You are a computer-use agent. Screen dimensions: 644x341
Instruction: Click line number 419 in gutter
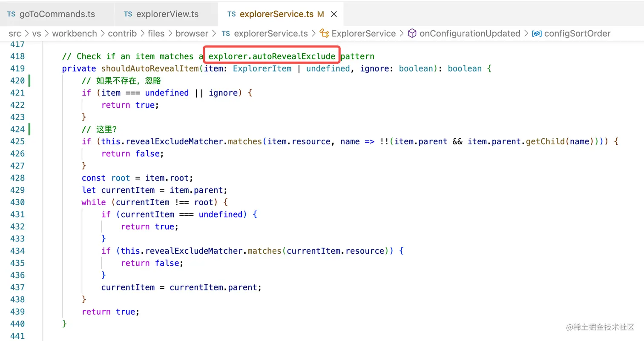17,68
